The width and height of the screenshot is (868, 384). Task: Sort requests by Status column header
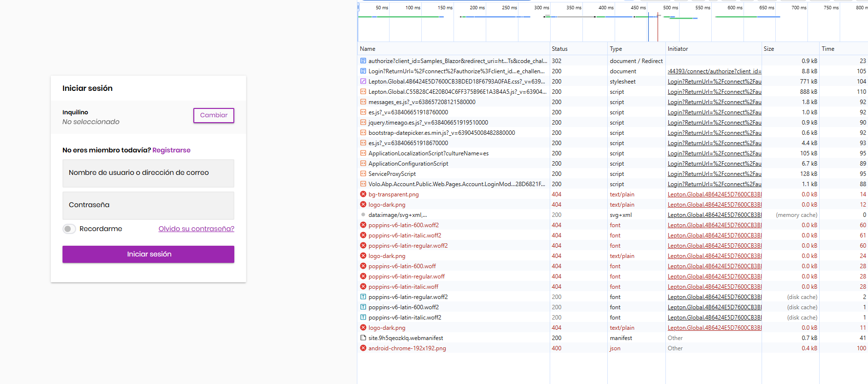pos(559,49)
